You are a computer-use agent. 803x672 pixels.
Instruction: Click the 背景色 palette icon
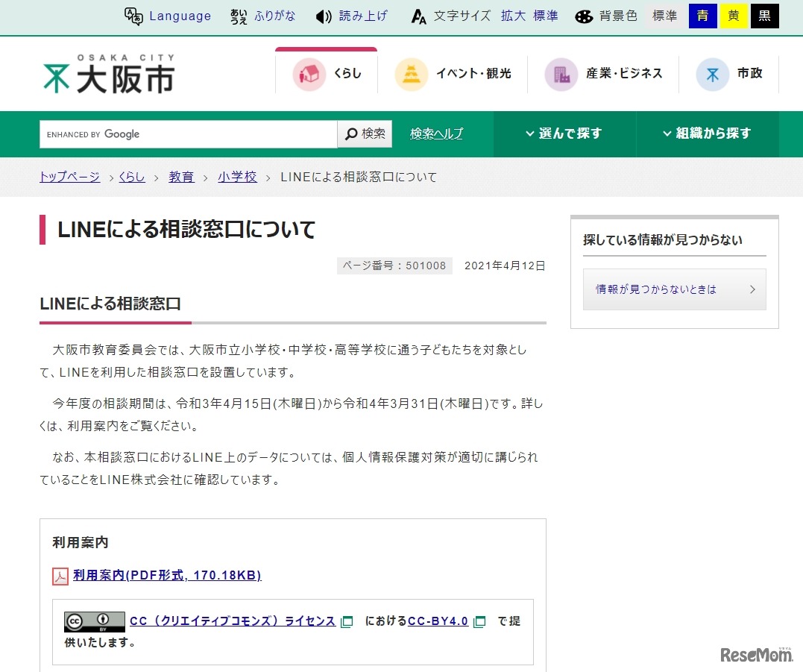click(x=585, y=16)
